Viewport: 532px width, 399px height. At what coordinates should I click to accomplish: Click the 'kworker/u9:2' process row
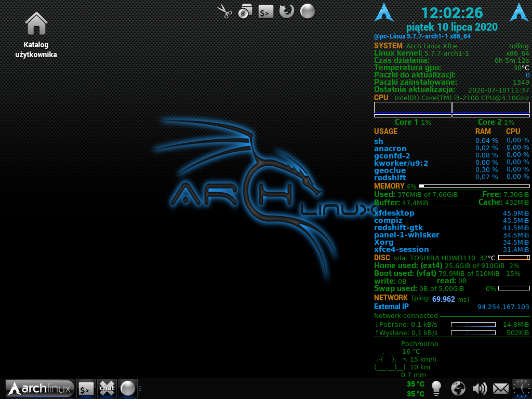[451, 163]
